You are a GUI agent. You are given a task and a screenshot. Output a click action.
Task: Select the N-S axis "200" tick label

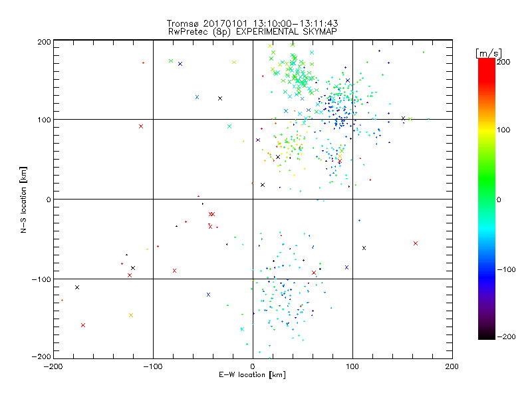(x=44, y=42)
